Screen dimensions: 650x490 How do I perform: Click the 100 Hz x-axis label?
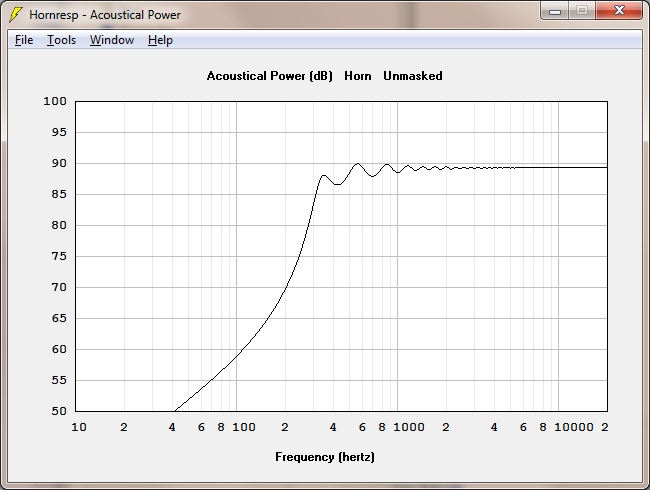pyautogui.click(x=244, y=427)
